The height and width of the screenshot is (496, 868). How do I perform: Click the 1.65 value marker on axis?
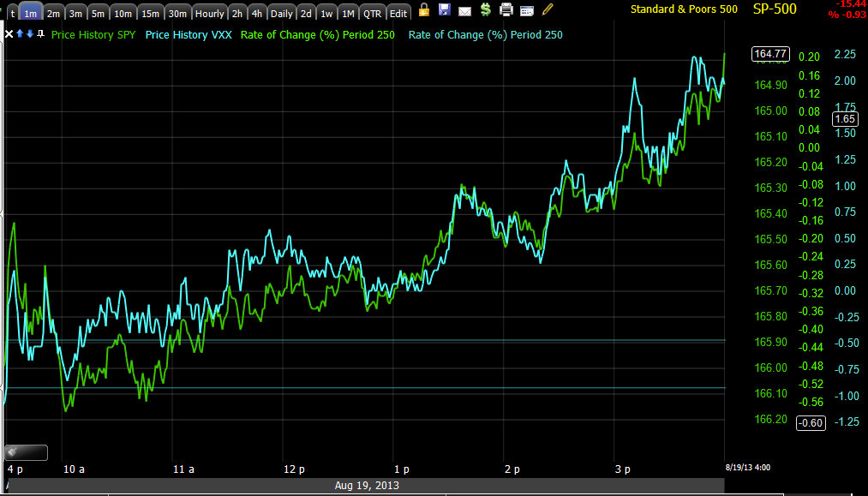click(x=845, y=119)
